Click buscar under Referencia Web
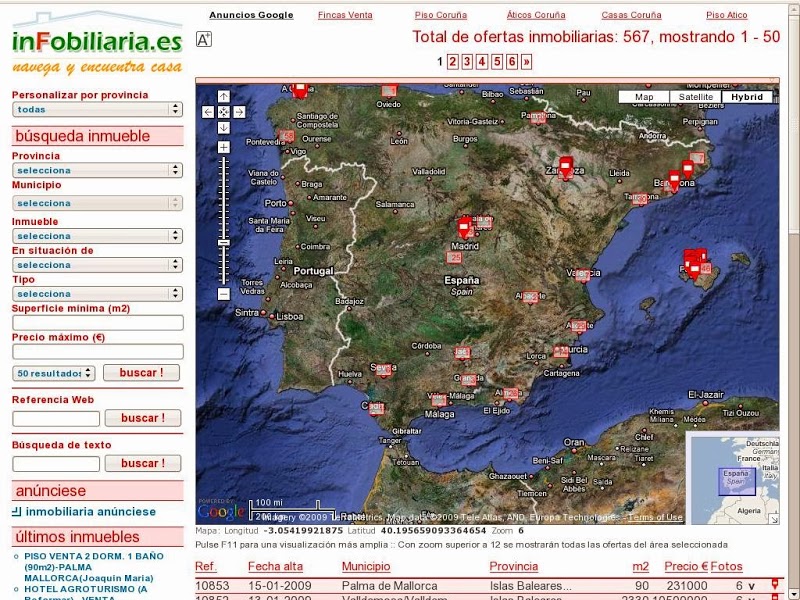 coord(143,418)
